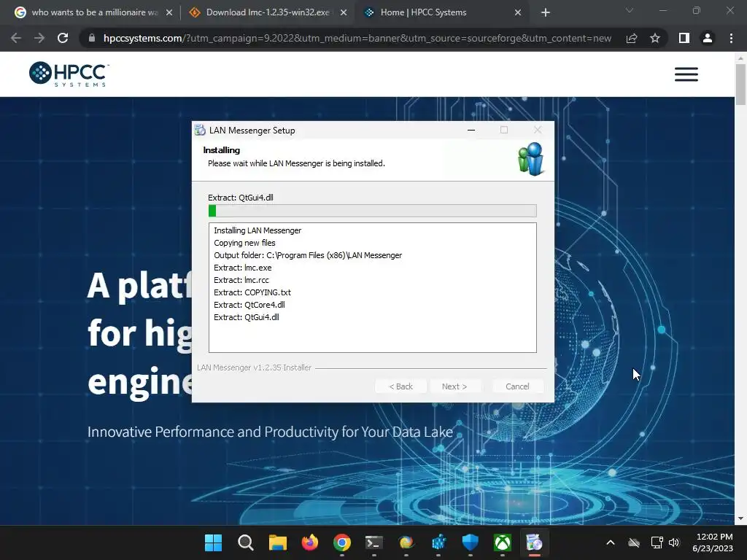
Task: View site info padlock icon
Action: pyautogui.click(x=92, y=38)
